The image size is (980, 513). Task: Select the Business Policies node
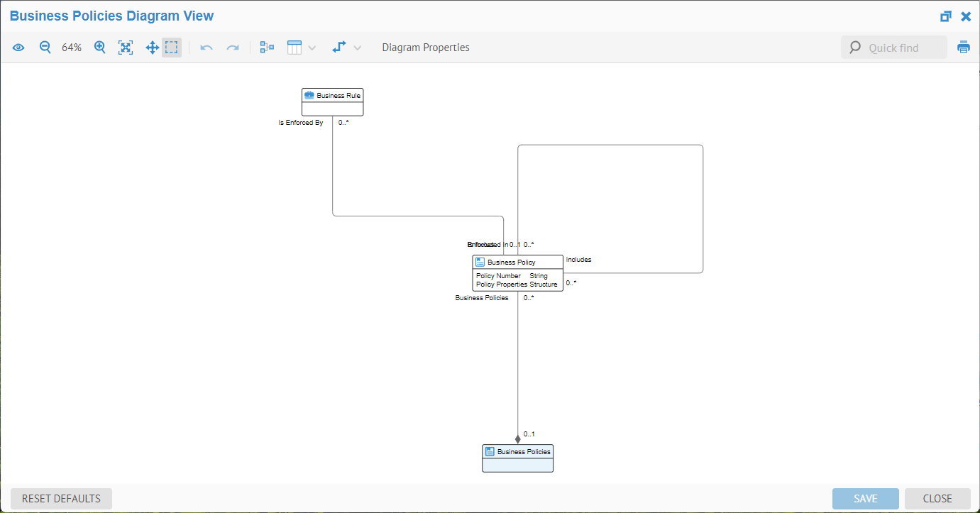pos(517,458)
